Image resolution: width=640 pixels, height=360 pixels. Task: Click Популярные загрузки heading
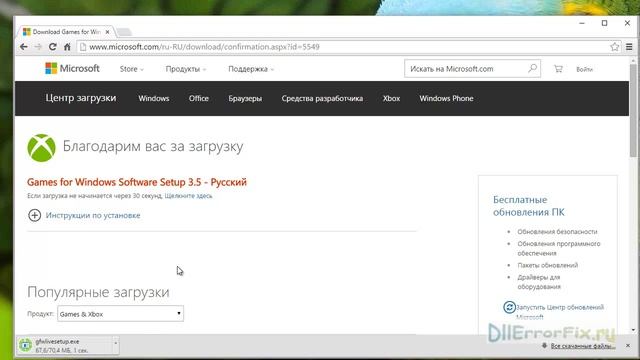click(98, 292)
